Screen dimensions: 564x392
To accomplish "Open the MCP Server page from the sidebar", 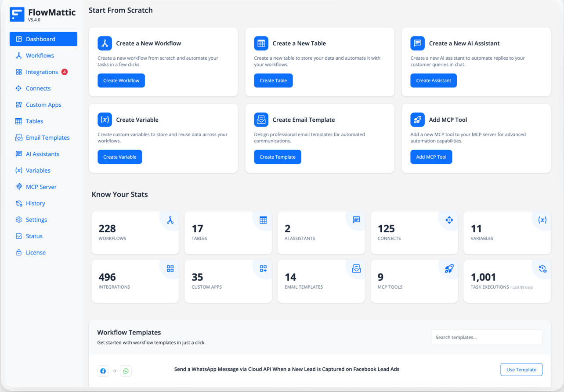I will point(40,186).
